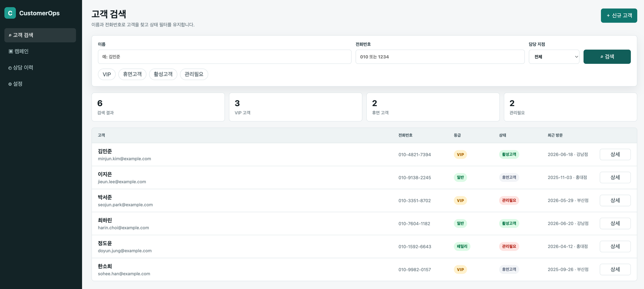Image resolution: width=644 pixels, height=289 pixels.
Task: Open 상세 for 김민준
Action: tap(615, 154)
